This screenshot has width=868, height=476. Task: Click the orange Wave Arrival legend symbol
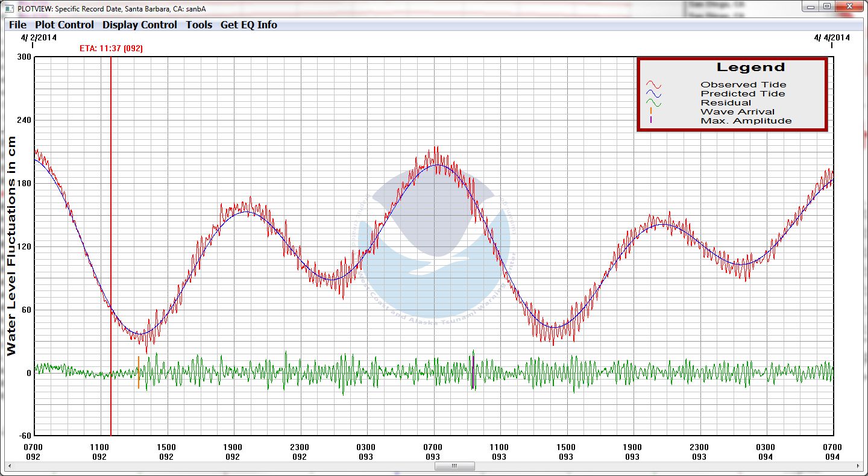click(x=651, y=111)
